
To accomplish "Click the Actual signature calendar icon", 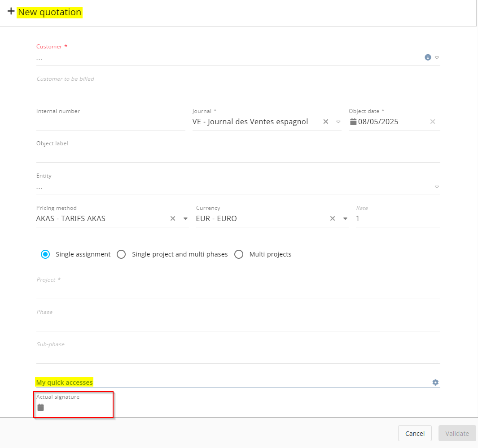I will pyautogui.click(x=41, y=407).
